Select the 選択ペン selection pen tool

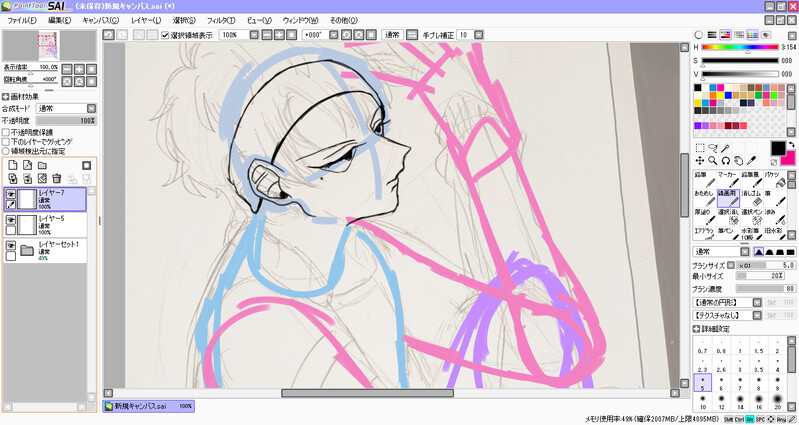pyautogui.click(x=751, y=217)
